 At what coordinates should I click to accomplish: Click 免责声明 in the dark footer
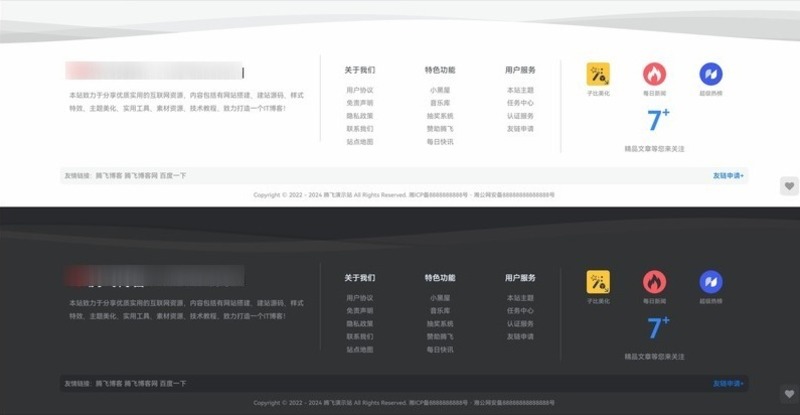[360, 311]
